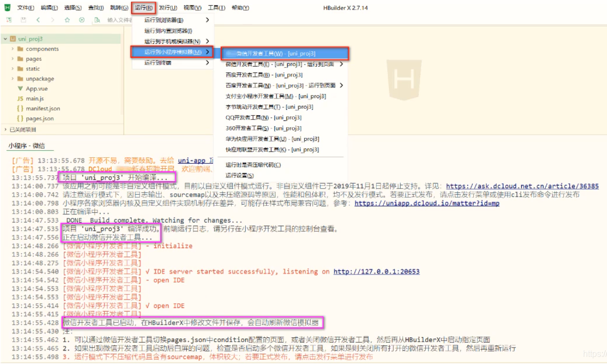Go back with the left arrow icon

tap(38, 20)
